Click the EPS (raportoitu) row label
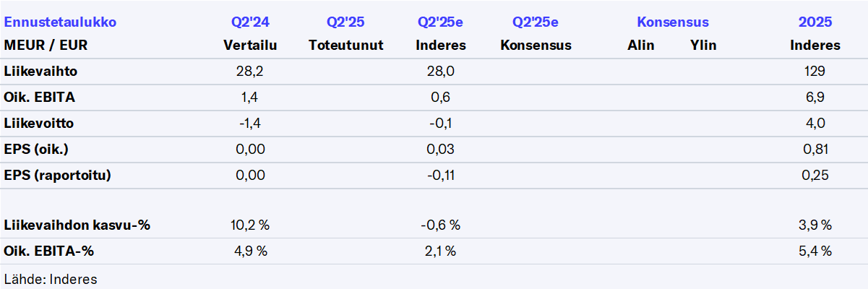The height and width of the screenshot is (289, 868). [x=58, y=176]
